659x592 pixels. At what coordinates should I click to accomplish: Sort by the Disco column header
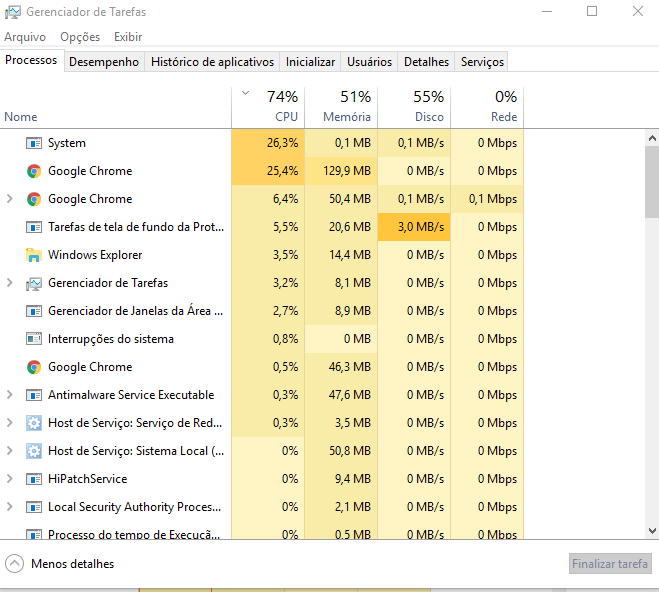[x=414, y=107]
